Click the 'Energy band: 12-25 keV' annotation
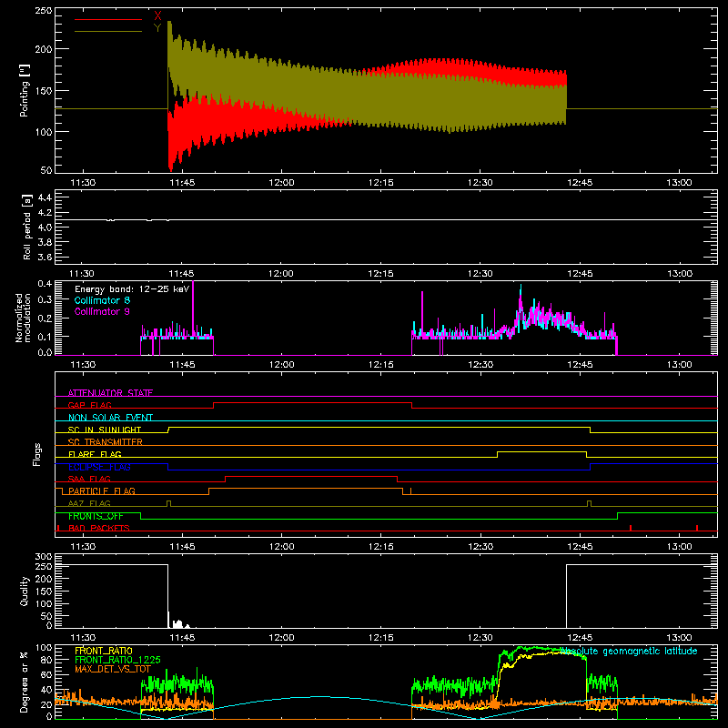 tap(132, 289)
